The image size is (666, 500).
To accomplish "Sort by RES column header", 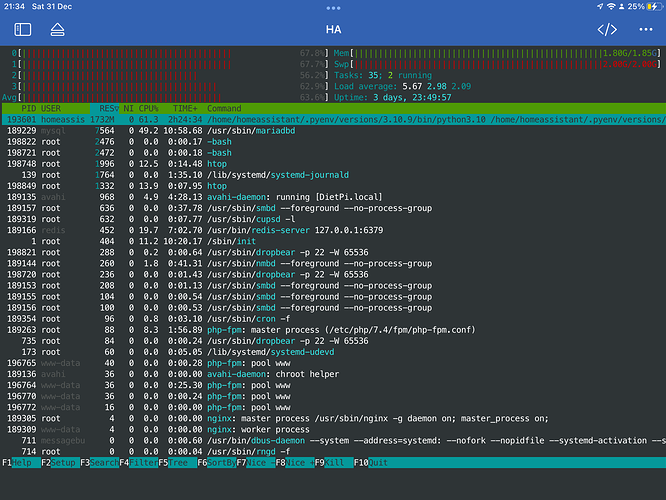I will pos(109,108).
